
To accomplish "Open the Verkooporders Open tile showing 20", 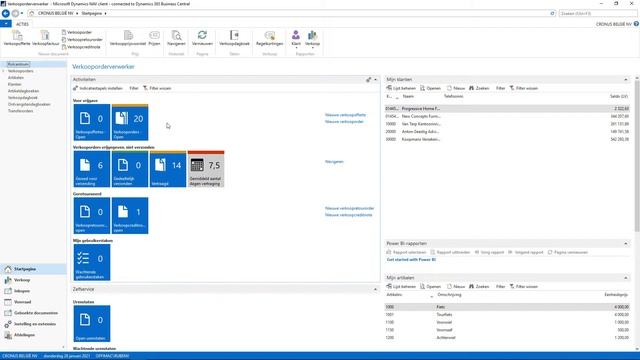I will coord(130,122).
